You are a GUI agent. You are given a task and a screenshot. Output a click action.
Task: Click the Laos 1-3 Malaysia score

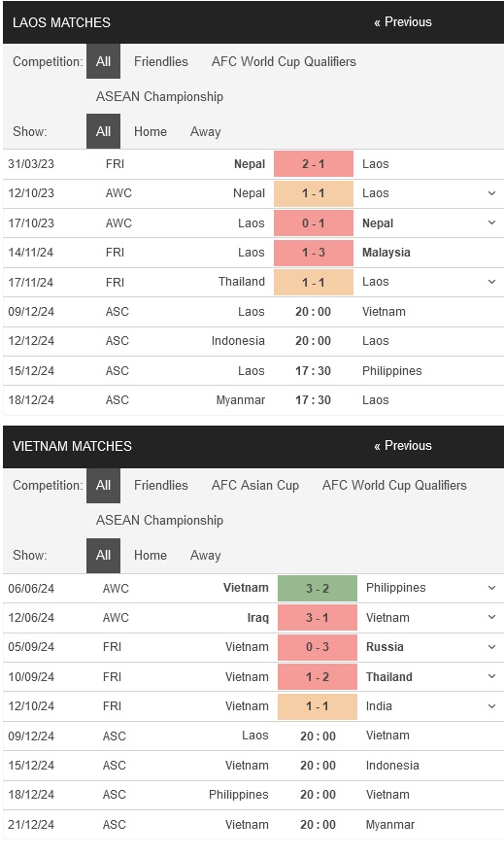(314, 253)
